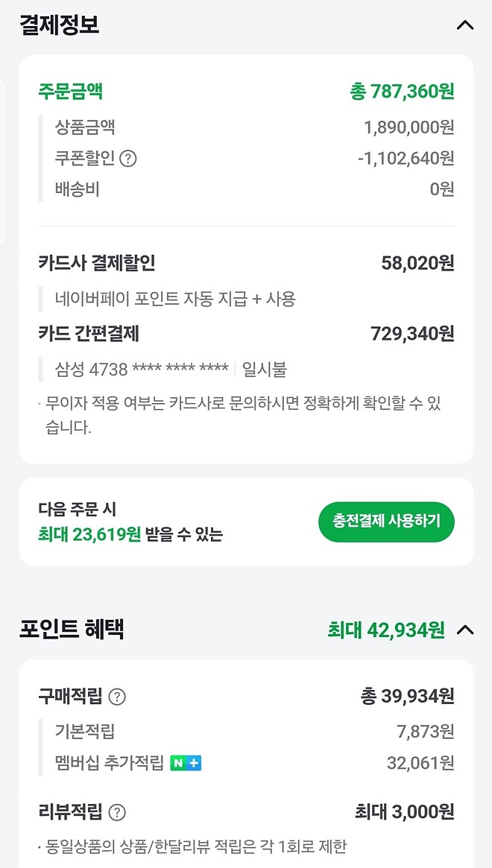Select the 멤버십 추가적립 reward amount
Viewport: 492px width, 868px height.
[x=422, y=762]
